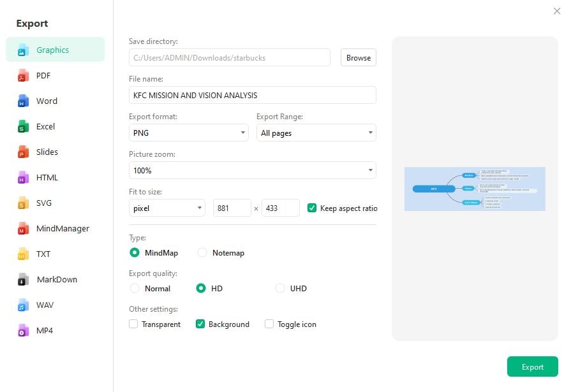Screen dimensions: 571x392
Task: Select the MindMap type radio button
Action: (x=135, y=252)
